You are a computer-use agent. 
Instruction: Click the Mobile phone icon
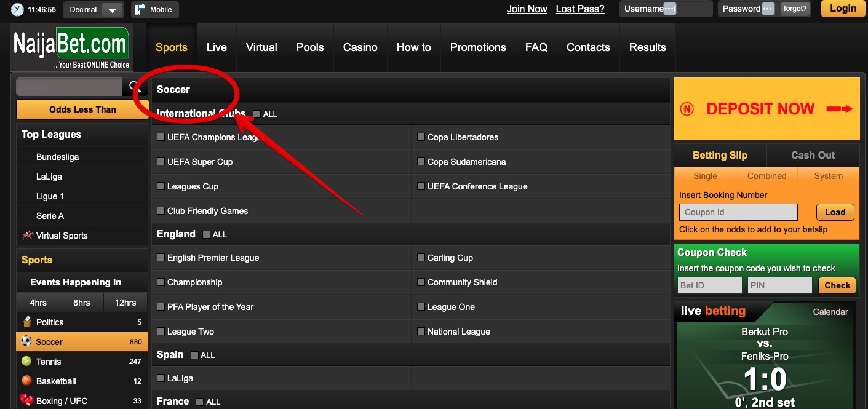140,9
